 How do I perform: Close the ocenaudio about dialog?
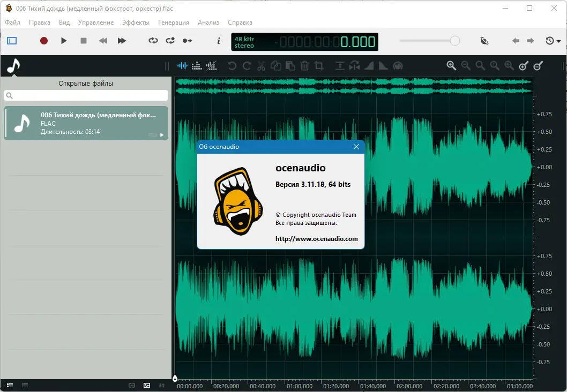click(356, 147)
